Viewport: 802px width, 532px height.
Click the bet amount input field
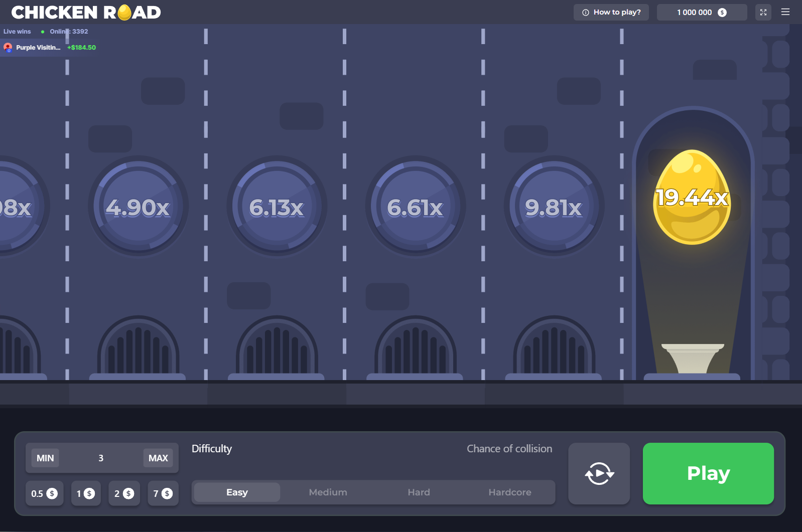(101, 458)
